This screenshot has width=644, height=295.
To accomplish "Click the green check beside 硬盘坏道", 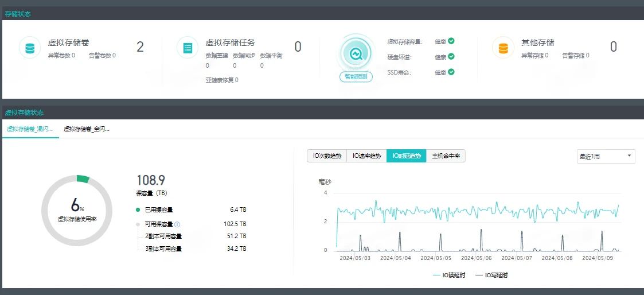I will 451,56.
